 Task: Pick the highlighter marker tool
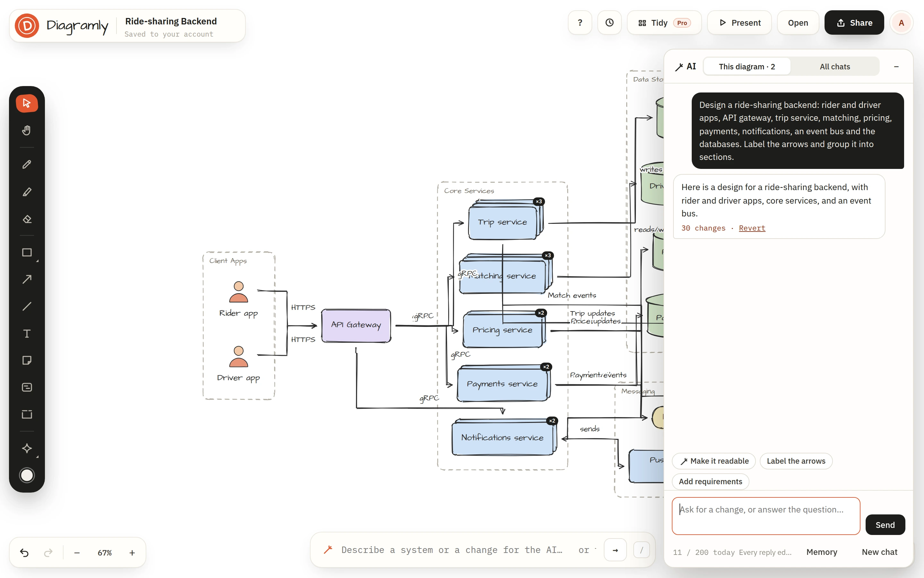coord(27,191)
